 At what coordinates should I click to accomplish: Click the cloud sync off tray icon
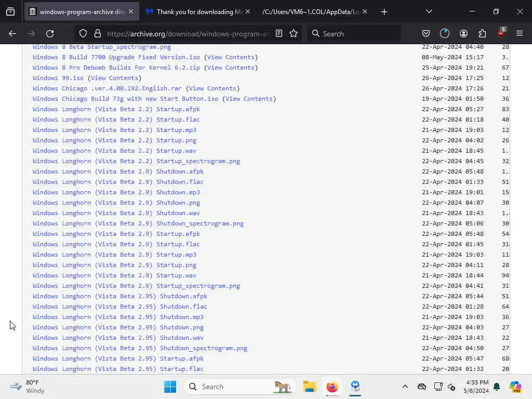(422, 387)
